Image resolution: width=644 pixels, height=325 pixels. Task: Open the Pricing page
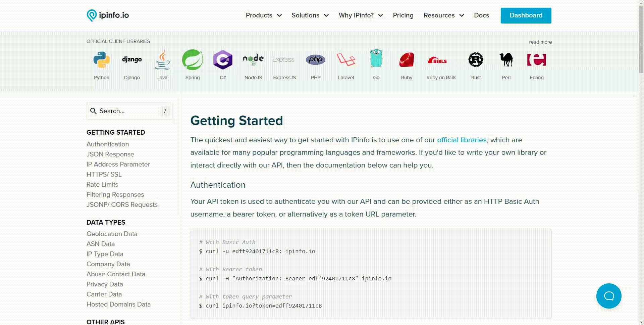coord(403,15)
